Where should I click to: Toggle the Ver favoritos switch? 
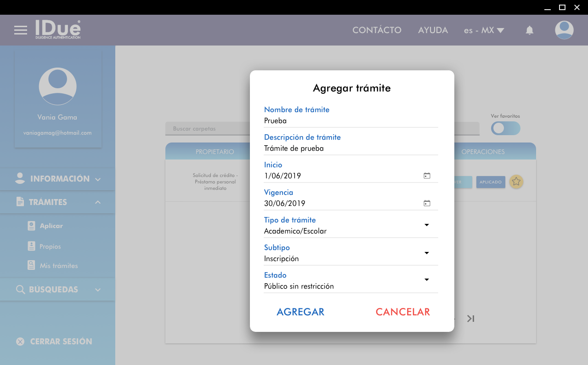[x=505, y=128]
